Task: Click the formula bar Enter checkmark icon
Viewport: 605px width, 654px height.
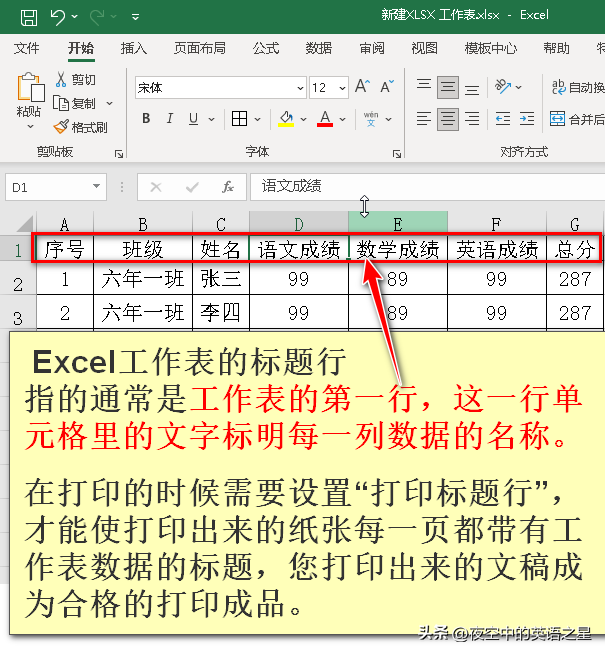Action: 192,187
